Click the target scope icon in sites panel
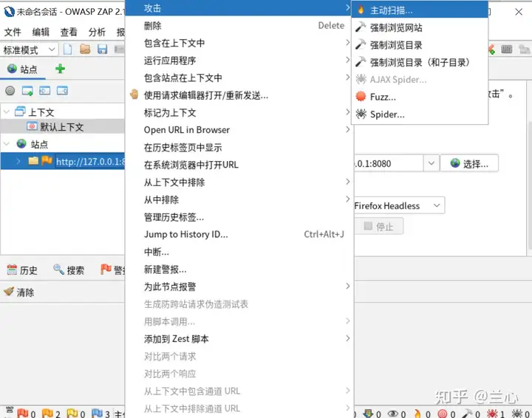This screenshot has height=418, width=532. (x=10, y=91)
